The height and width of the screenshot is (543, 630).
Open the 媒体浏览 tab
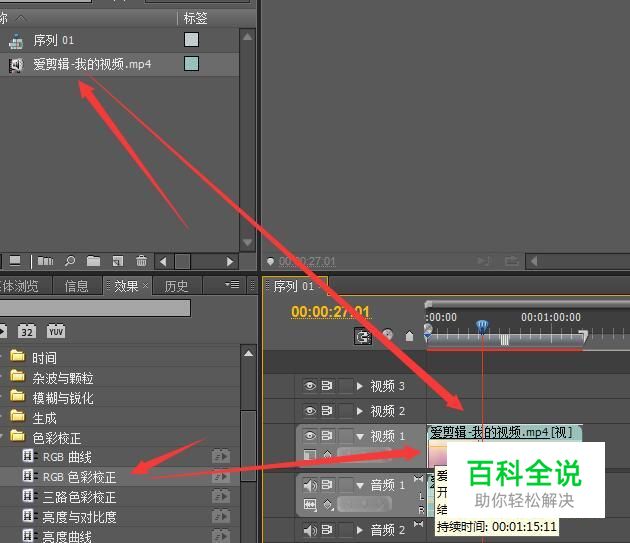pos(25,286)
